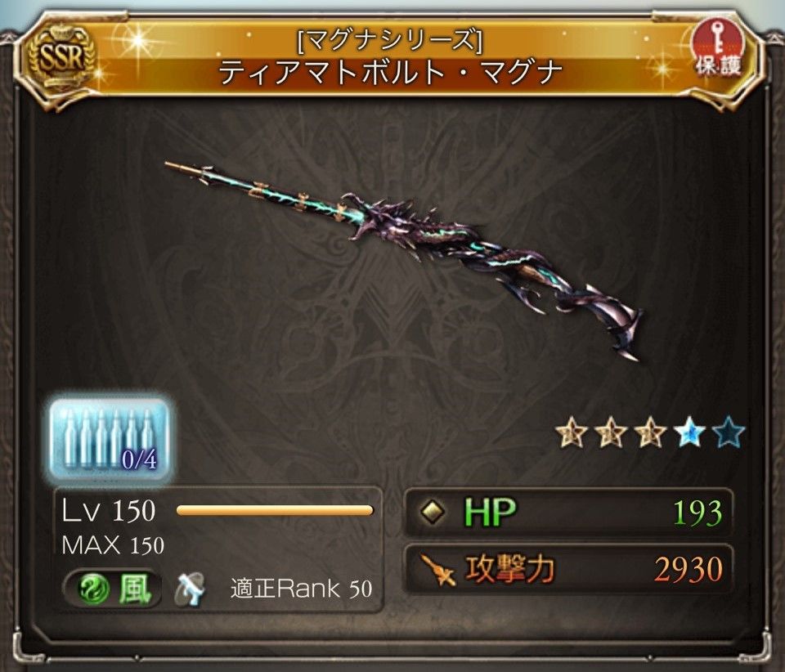The width and height of the screenshot is (785, 672).
Task: Click the Tiamat Bolt Magna gun image
Action: click(x=404, y=258)
